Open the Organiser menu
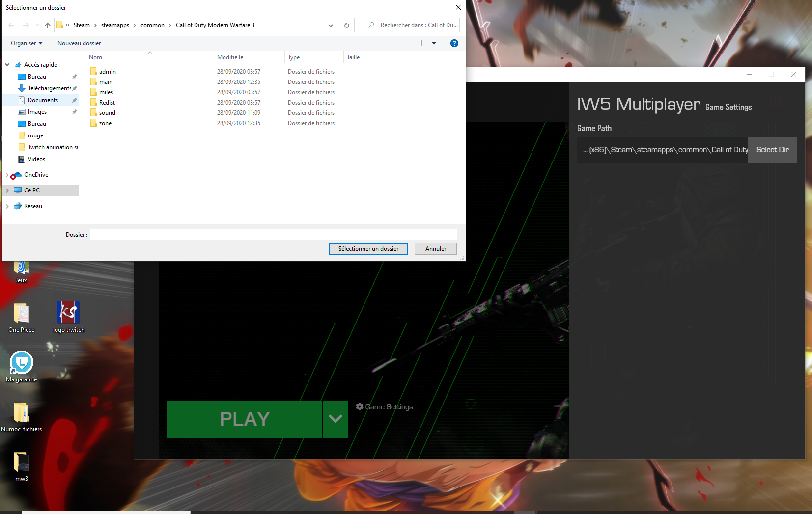The height and width of the screenshot is (514, 812). [x=27, y=43]
